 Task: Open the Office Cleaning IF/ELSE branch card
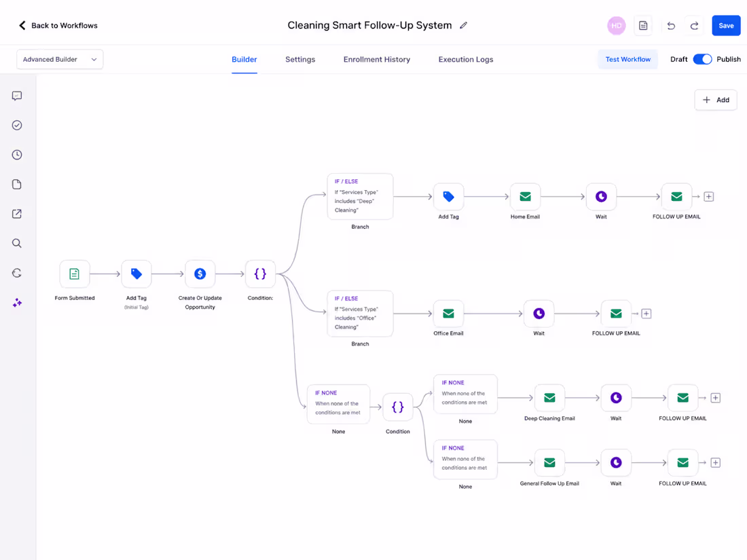point(360,314)
